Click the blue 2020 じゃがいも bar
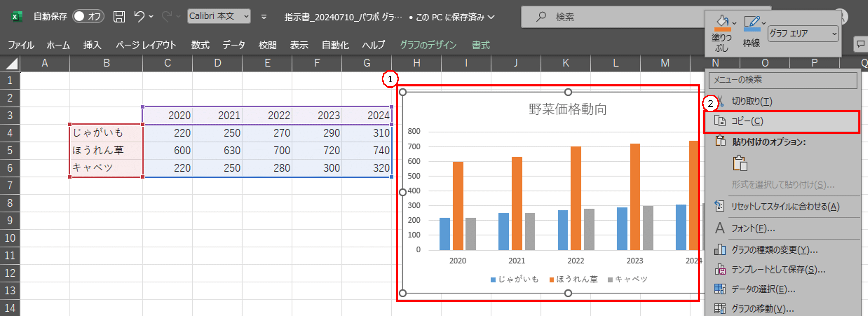The width and height of the screenshot is (868, 316). (445, 234)
